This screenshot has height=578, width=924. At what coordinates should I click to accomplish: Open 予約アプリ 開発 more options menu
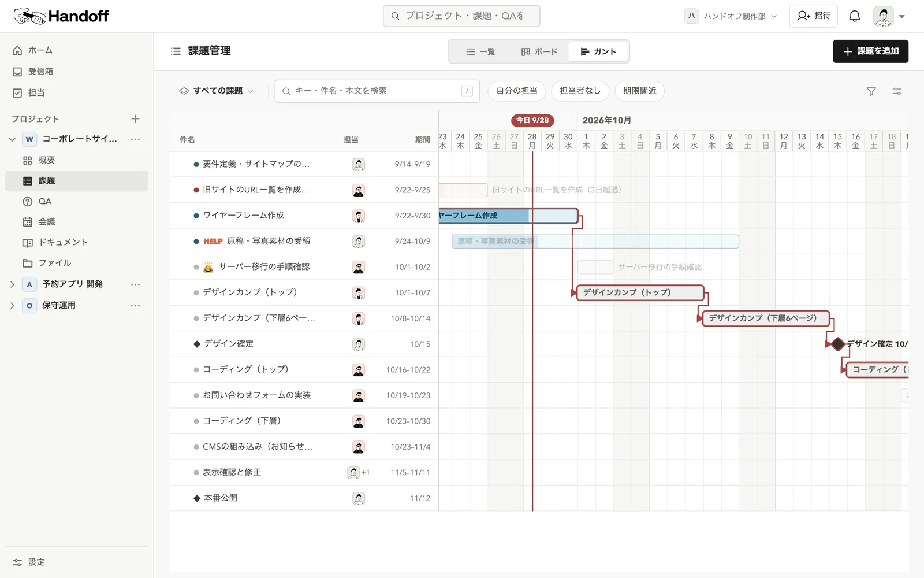click(x=135, y=284)
